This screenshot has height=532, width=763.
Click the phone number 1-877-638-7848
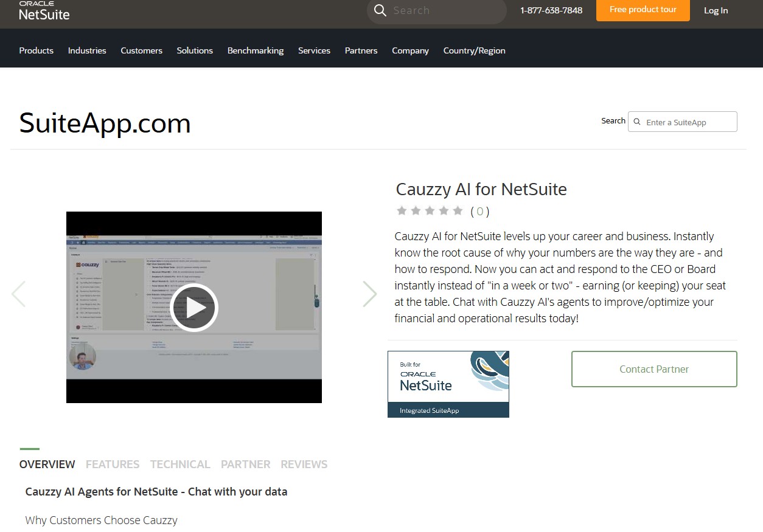pyautogui.click(x=551, y=10)
